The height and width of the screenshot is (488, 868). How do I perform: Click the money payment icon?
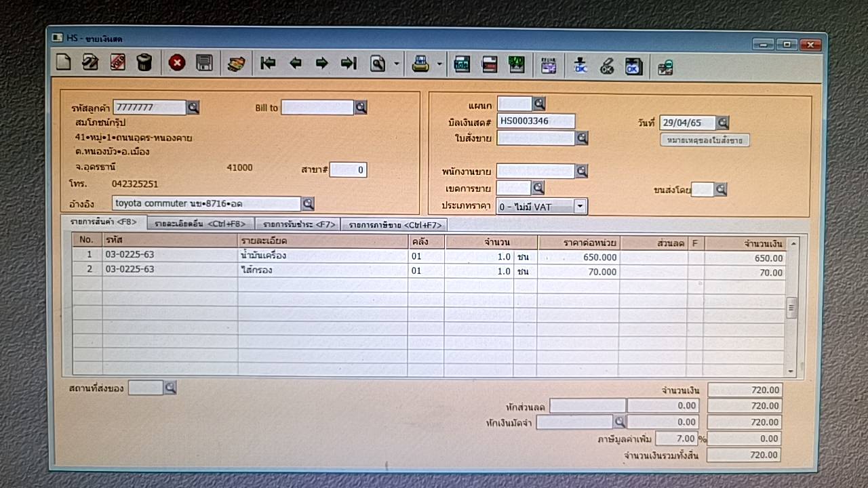(x=235, y=64)
